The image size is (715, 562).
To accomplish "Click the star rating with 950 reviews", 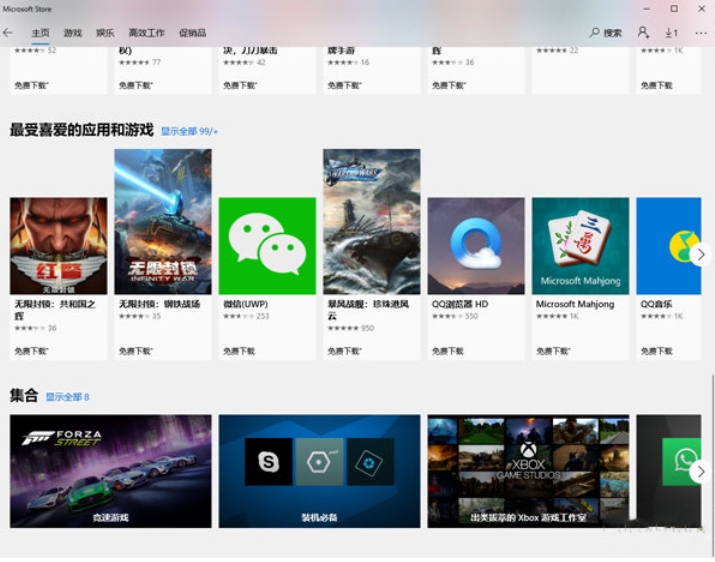I will point(351,328).
